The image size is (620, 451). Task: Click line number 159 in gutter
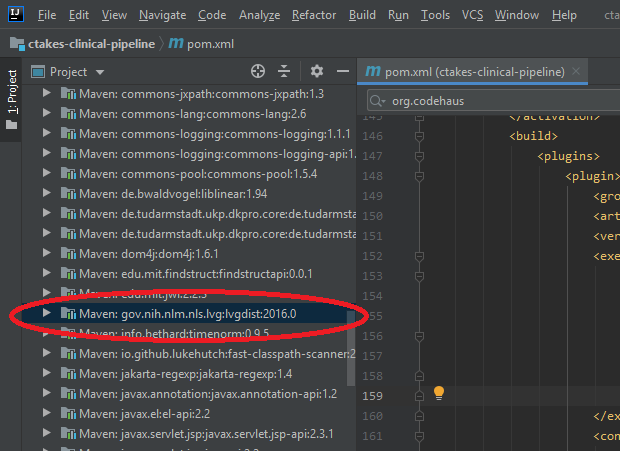[372, 396]
